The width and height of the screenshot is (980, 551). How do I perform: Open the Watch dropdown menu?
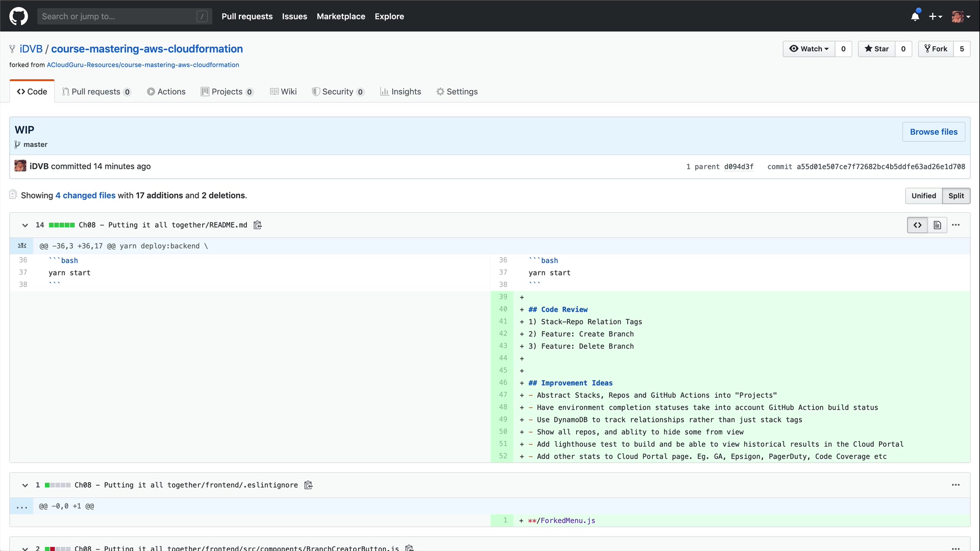pyautogui.click(x=809, y=49)
